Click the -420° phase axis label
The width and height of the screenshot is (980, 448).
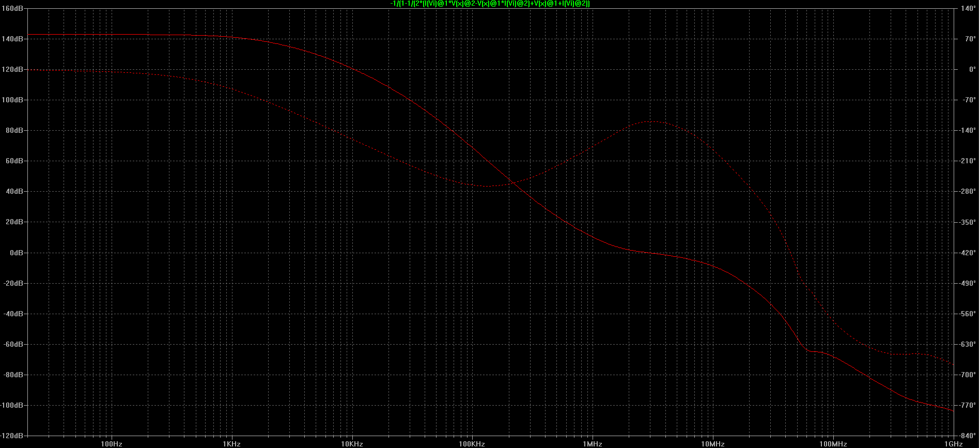tap(968, 253)
